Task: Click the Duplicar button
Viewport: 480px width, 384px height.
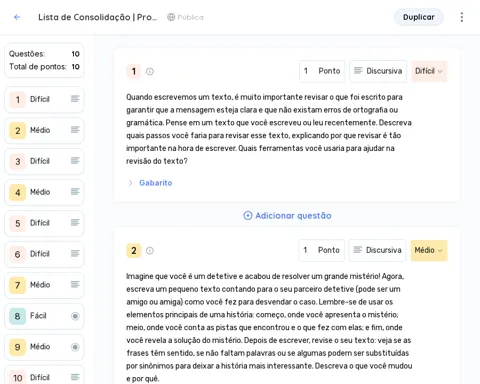Action: (419, 17)
